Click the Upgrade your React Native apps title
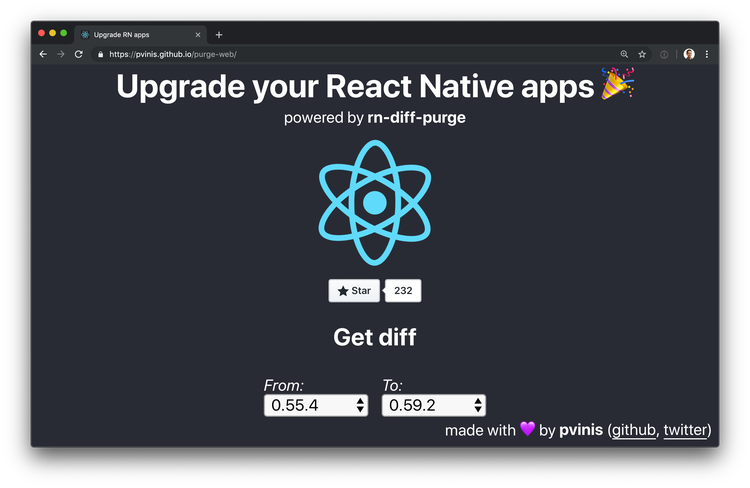 (355, 87)
